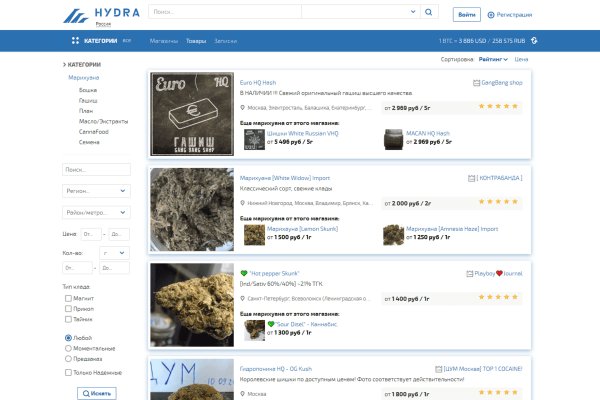Switch to the Записки menu item
This screenshot has height=400, width=600.
click(x=226, y=41)
